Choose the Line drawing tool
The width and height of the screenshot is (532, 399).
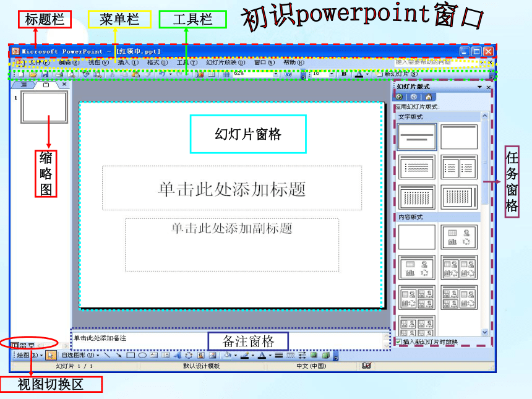107,355
